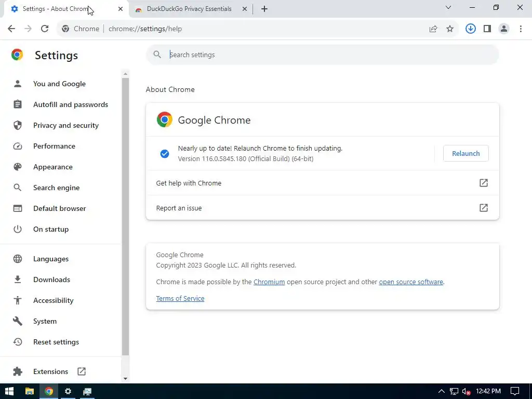Viewport: 532px width, 399px height.
Task: Click the address bar URL chrome://settings/help
Action: click(145, 29)
